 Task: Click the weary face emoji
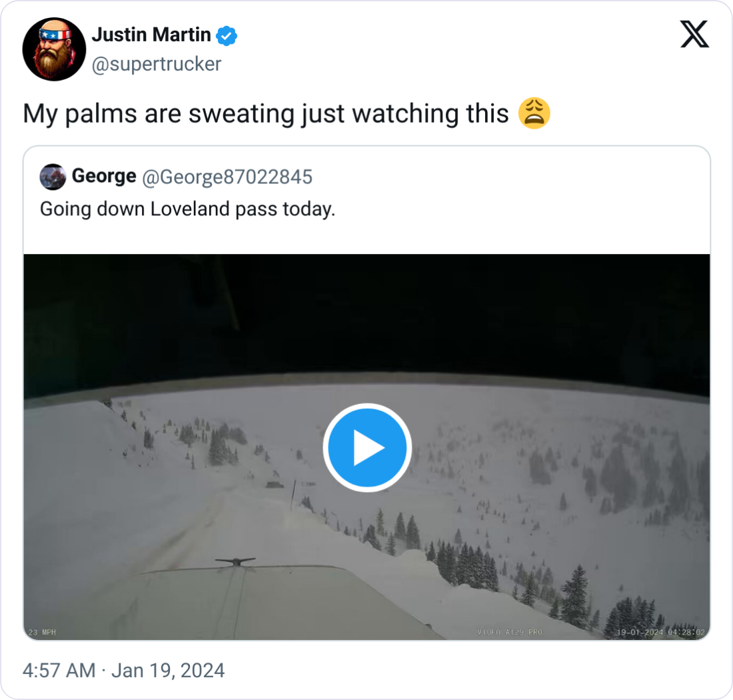[x=534, y=113]
